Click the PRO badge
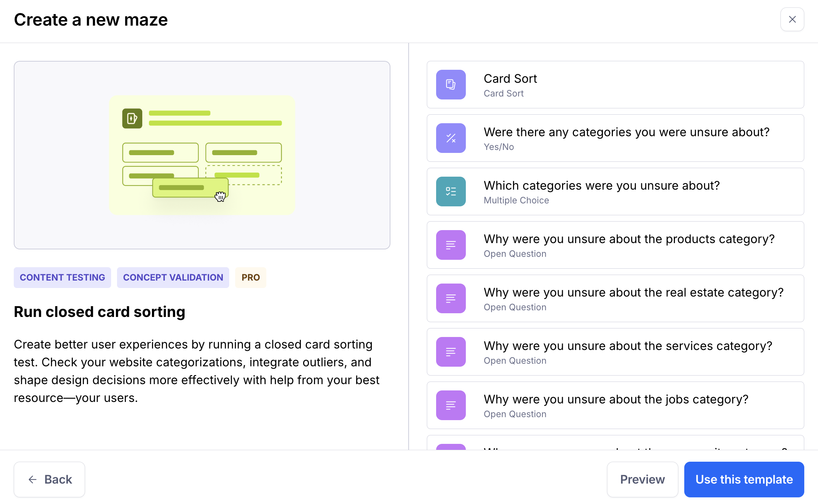Screen dimensions: 818x504 click(251, 277)
